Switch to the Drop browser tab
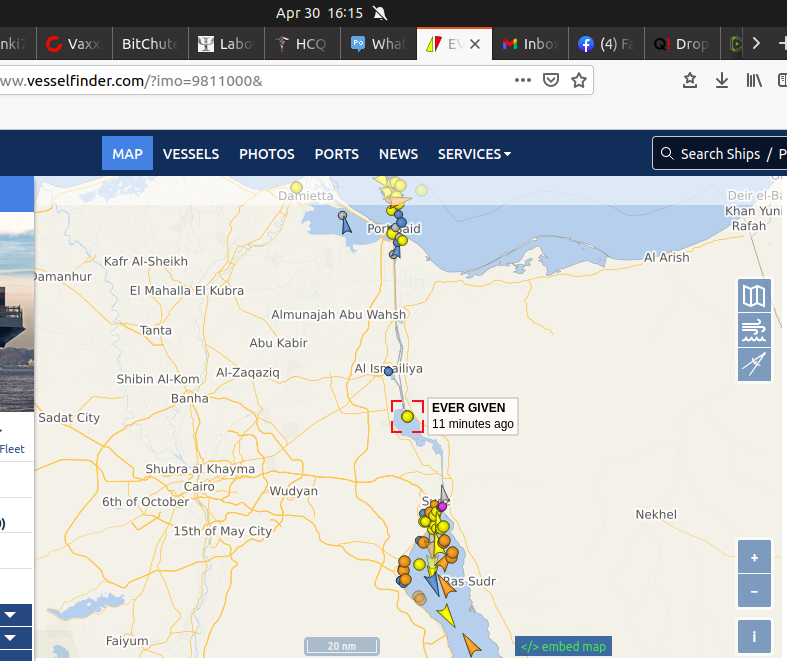This screenshot has height=661, width=787. tap(683, 44)
